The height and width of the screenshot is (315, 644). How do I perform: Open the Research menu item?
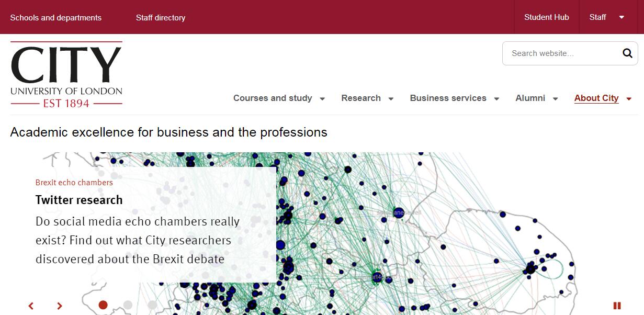click(360, 98)
